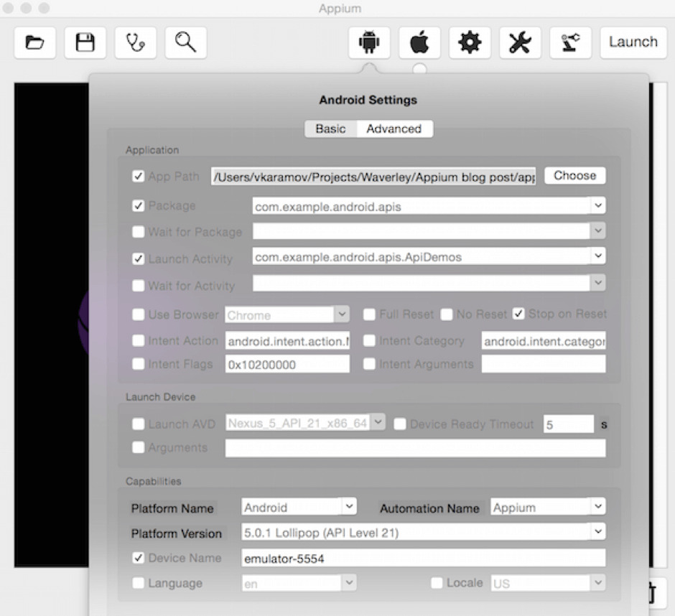This screenshot has width=675, height=616.
Task: Open Robot Settings arm icon
Action: [x=570, y=42]
